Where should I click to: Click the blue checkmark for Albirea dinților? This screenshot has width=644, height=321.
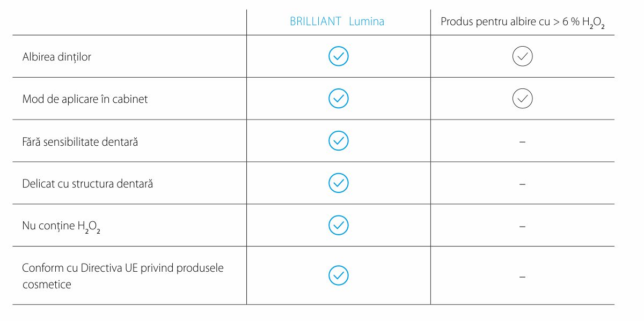(x=338, y=56)
